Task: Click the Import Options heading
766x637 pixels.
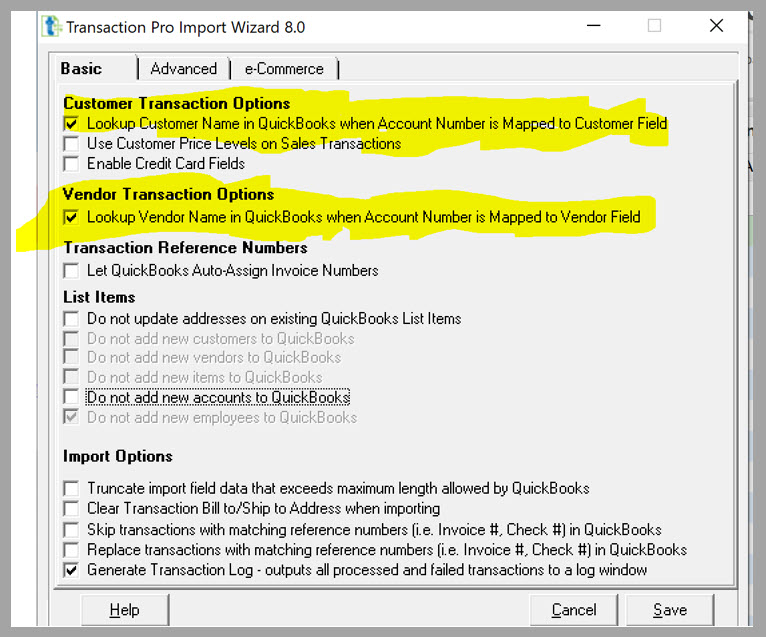Action: (x=118, y=456)
